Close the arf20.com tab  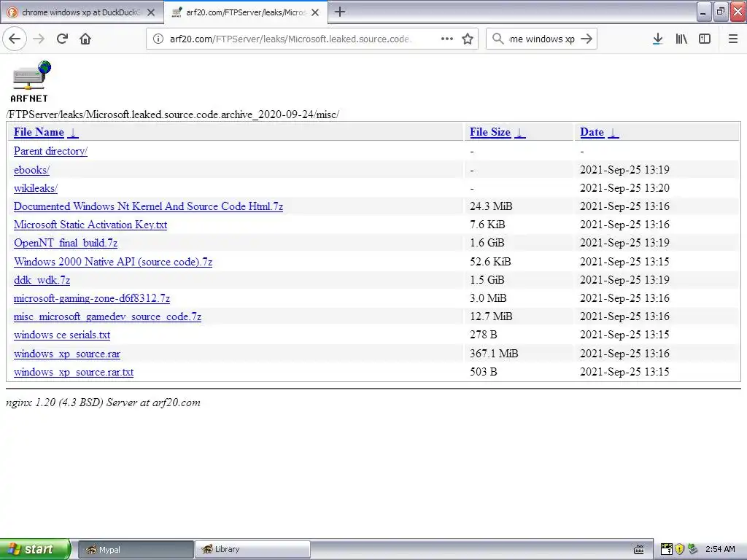(315, 12)
